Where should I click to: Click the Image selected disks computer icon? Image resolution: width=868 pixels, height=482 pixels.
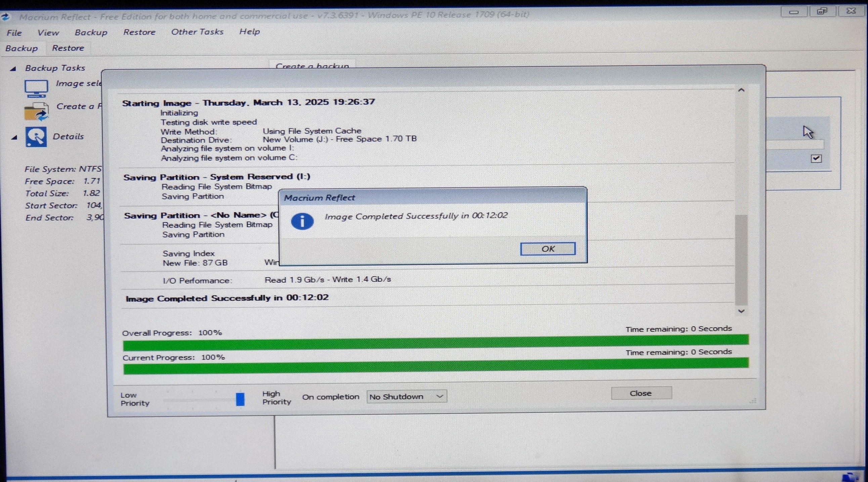point(36,89)
